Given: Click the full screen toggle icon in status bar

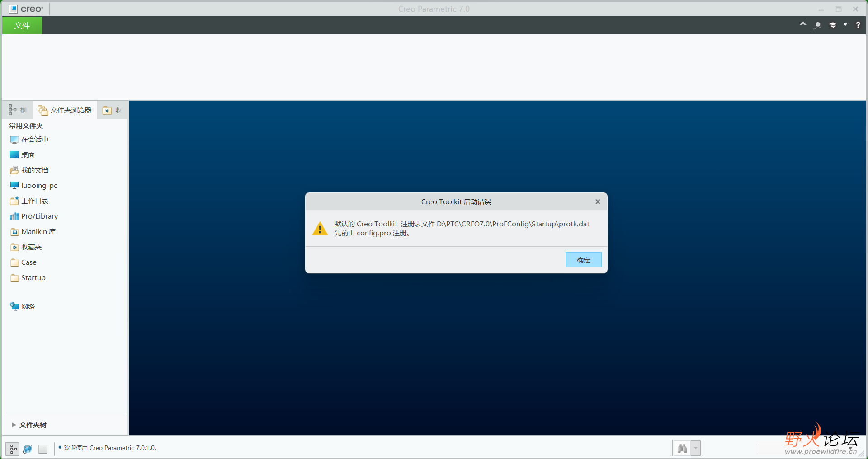Looking at the screenshot, I should click(x=43, y=449).
